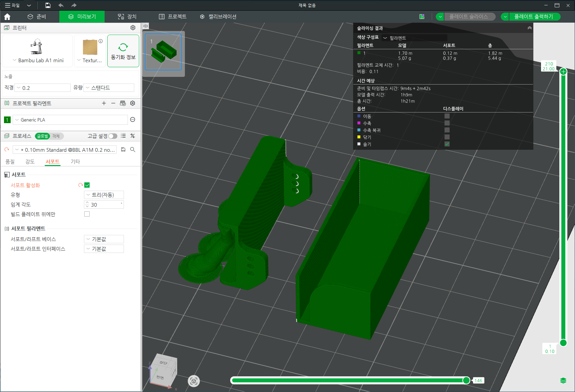Click the Generic PLA options icon
Screen dimensions: 575x392
tap(133, 119)
